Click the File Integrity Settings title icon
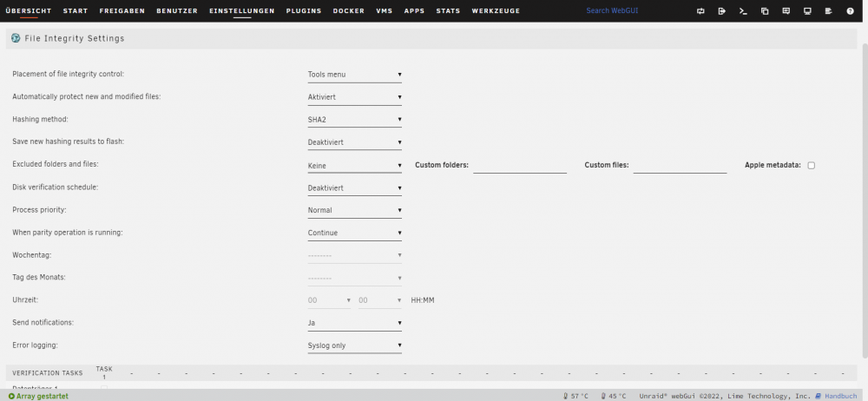Viewport: 868px width, 401px height. coord(16,38)
